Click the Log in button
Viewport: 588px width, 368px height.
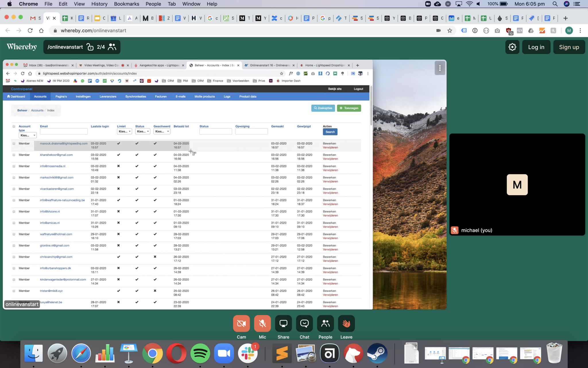[536, 47]
